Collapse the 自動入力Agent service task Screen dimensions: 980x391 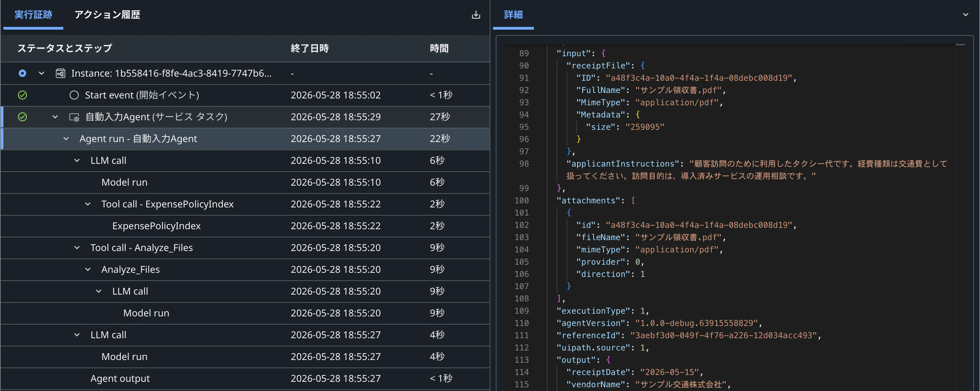[55, 117]
